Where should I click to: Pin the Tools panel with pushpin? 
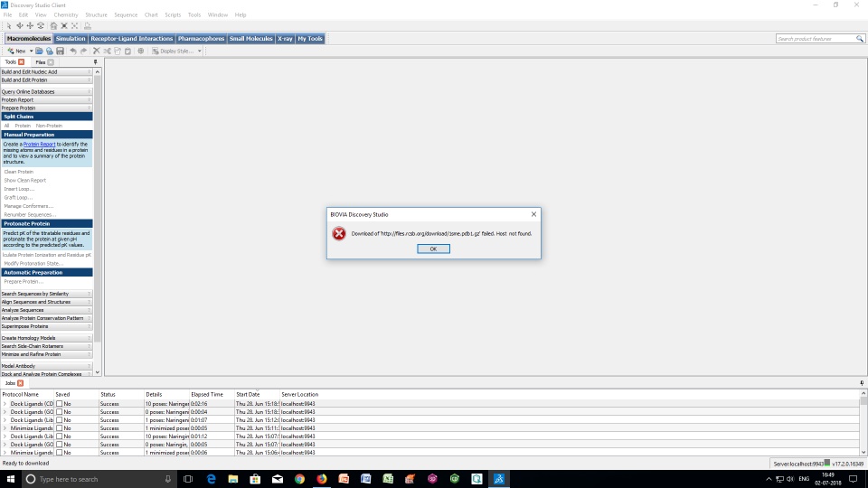(95, 62)
